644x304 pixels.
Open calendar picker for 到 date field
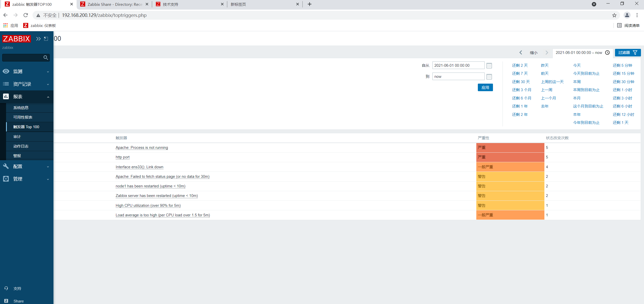point(489,77)
